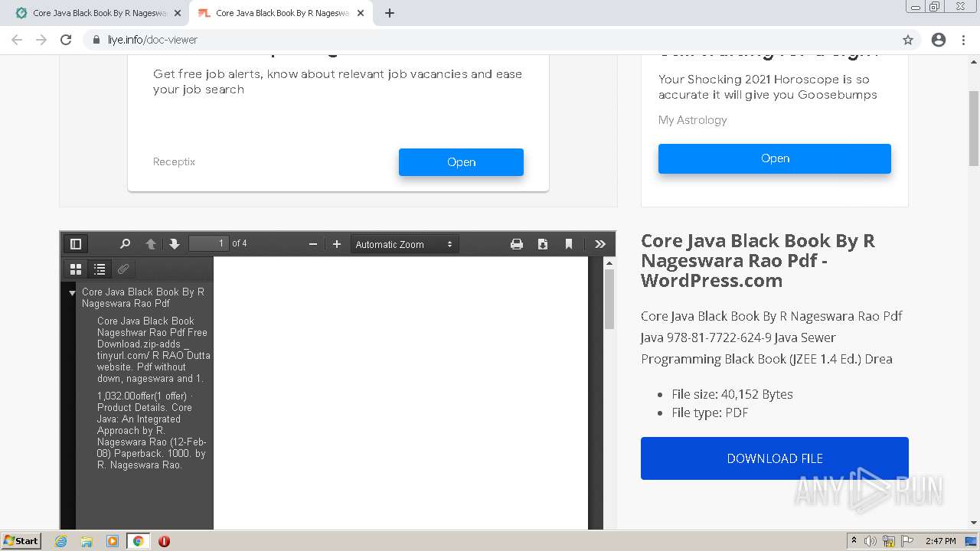Click the PDF scrollbar up arrow
The height and width of the screenshot is (551, 980).
point(609,262)
